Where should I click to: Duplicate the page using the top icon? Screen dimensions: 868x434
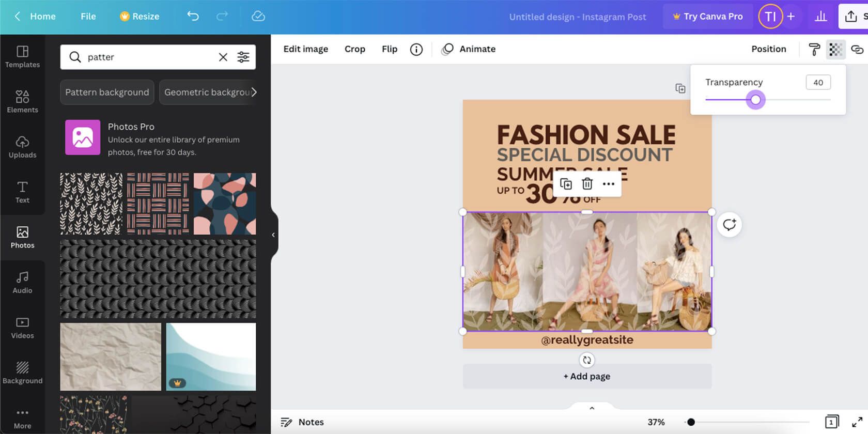680,88
